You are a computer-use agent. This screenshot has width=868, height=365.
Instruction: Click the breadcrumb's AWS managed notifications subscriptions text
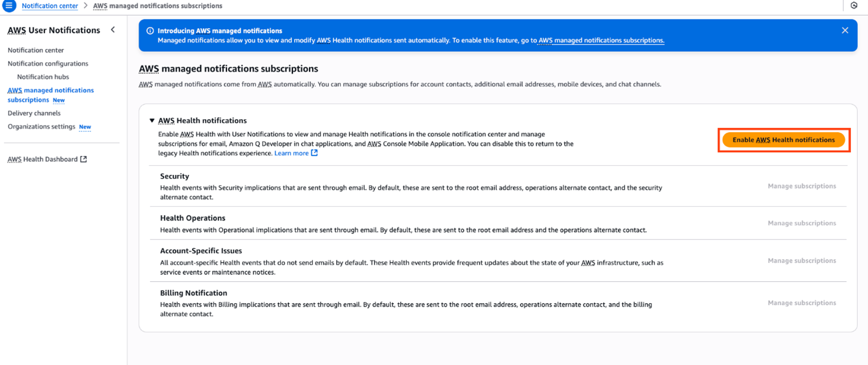pyautogui.click(x=157, y=6)
